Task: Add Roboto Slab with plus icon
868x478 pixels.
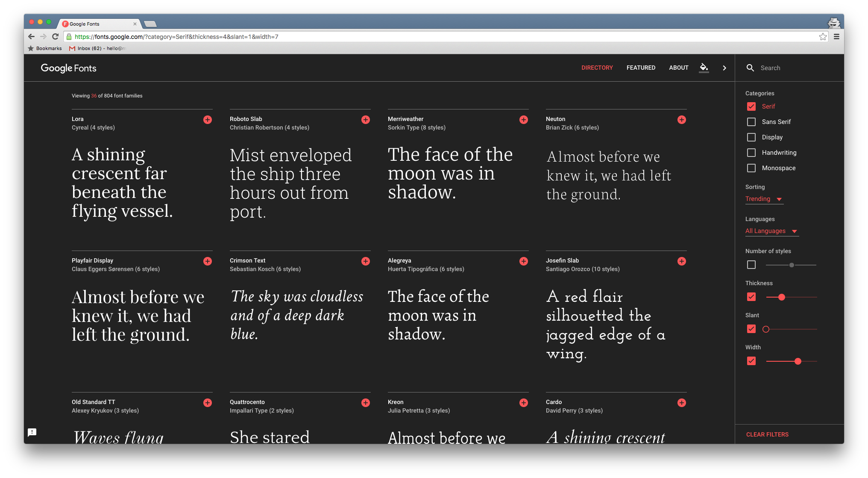Action: (366, 120)
